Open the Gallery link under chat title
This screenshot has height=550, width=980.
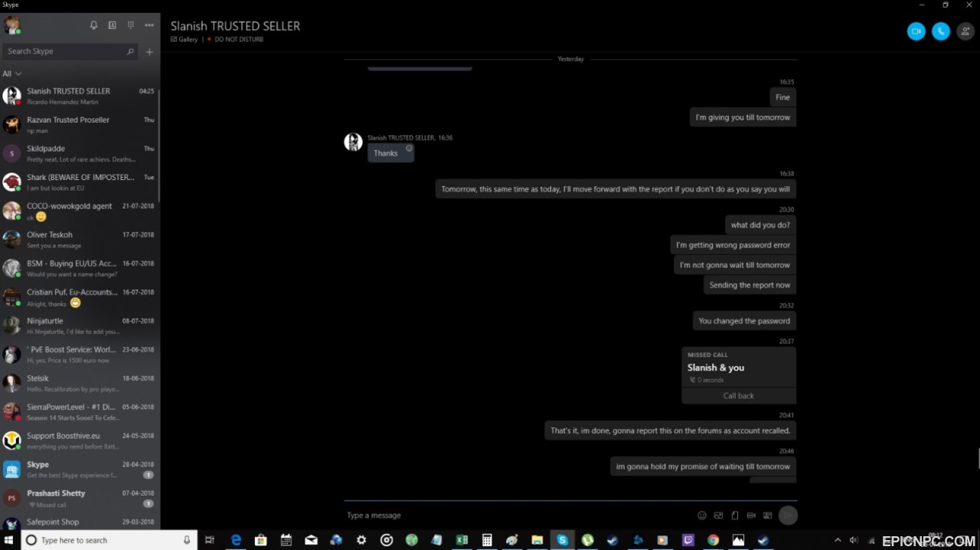(x=185, y=39)
